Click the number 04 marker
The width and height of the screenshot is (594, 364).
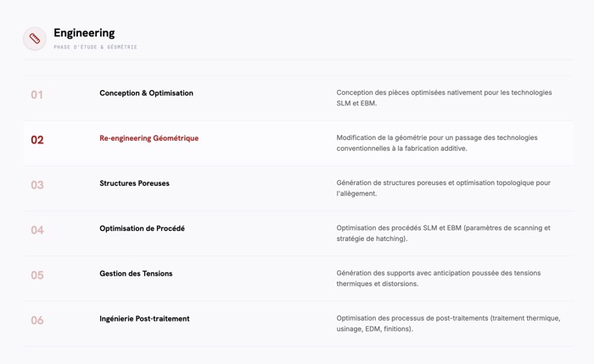pos(37,230)
